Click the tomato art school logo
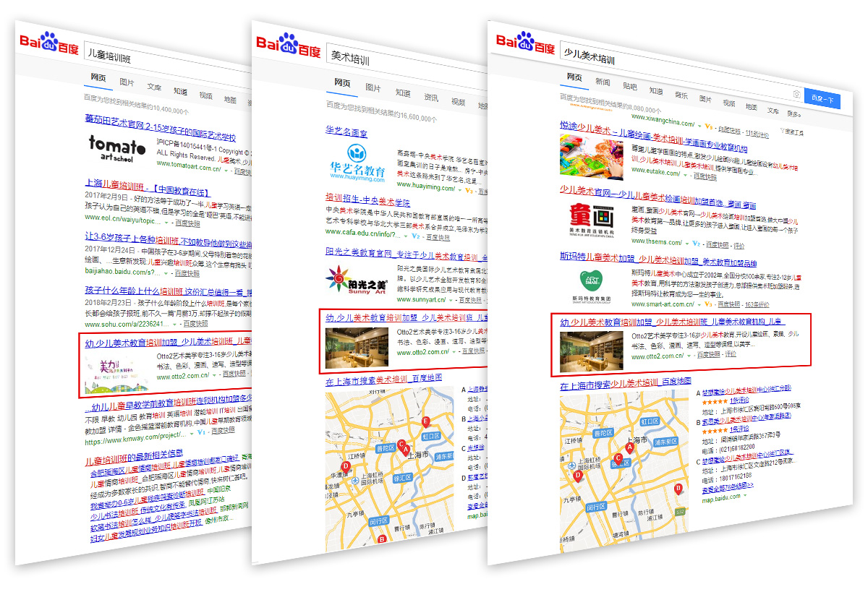 coord(116,147)
